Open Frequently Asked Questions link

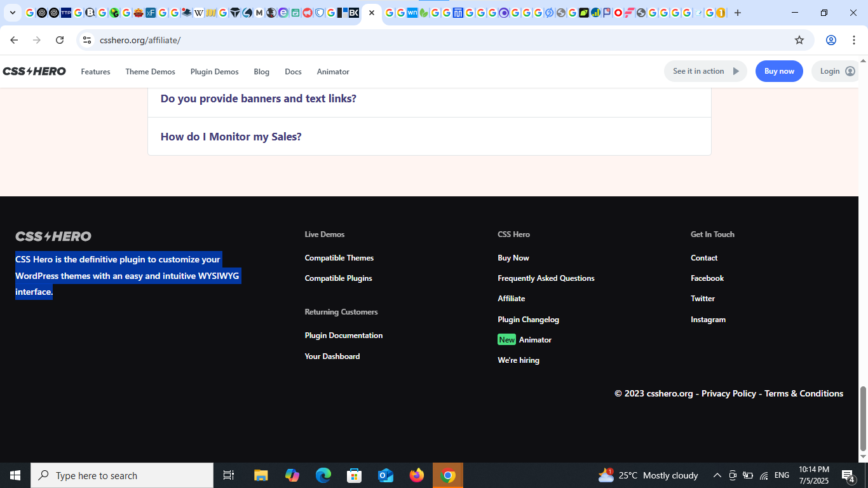coord(546,278)
